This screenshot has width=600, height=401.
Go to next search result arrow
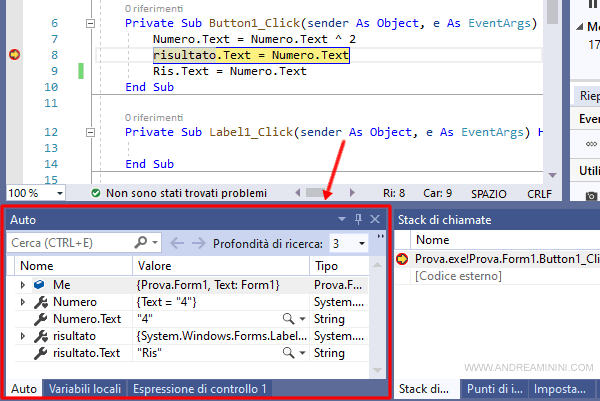[x=197, y=243]
